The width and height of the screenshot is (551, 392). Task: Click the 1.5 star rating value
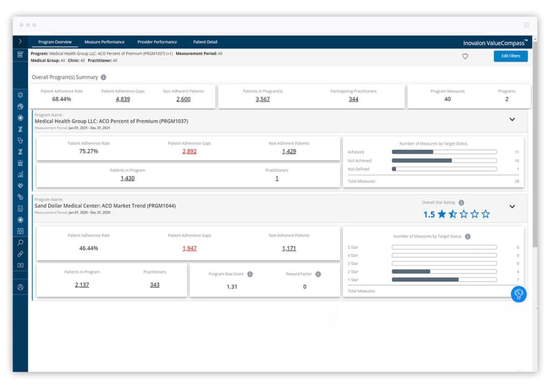[x=429, y=215]
